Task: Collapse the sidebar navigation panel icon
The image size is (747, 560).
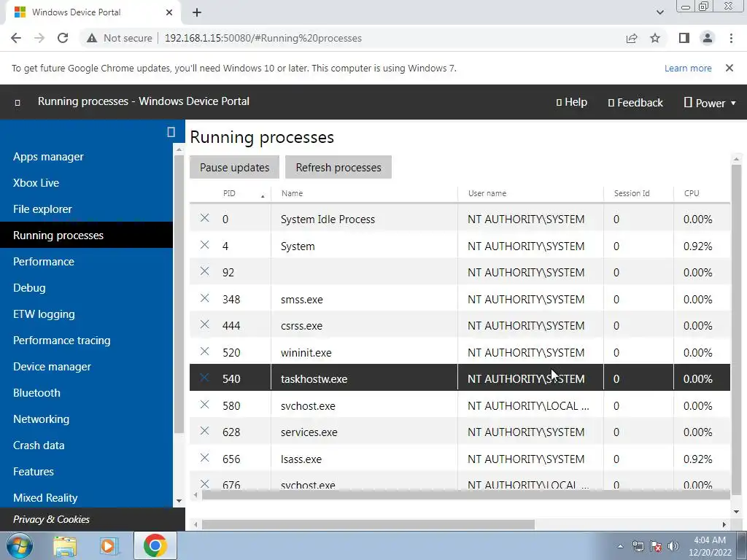Action: click(171, 132)
